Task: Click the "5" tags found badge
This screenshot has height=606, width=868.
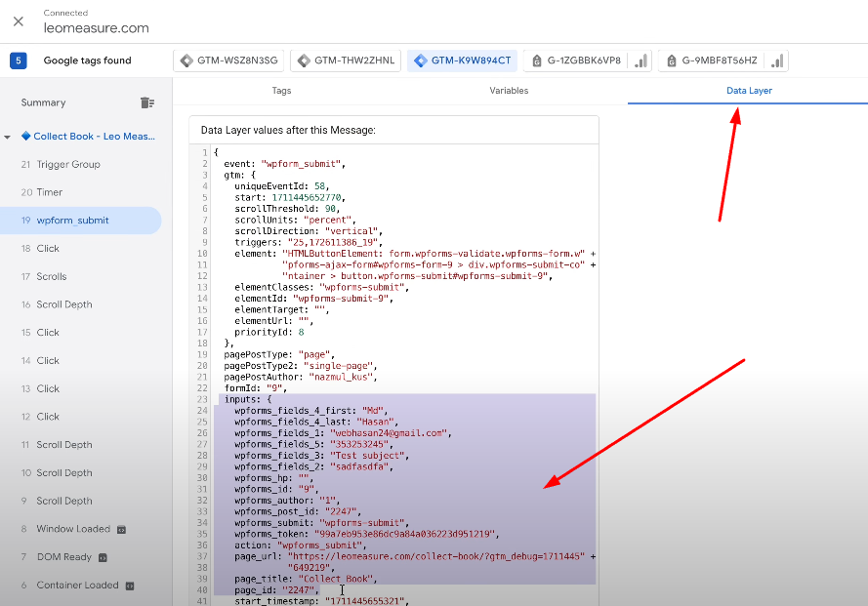Action: click(x=19, y=61)
